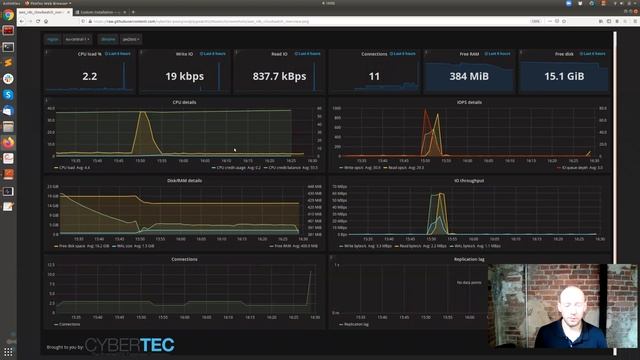Screen dimensions: 640x360
Task: Toggle the WAL size legend series
Action: [x=133, y=246]
